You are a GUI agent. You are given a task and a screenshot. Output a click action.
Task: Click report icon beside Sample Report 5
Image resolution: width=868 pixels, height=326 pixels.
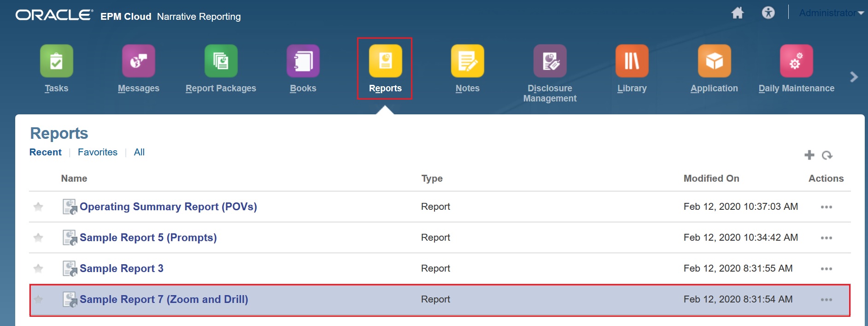(70, 237)
